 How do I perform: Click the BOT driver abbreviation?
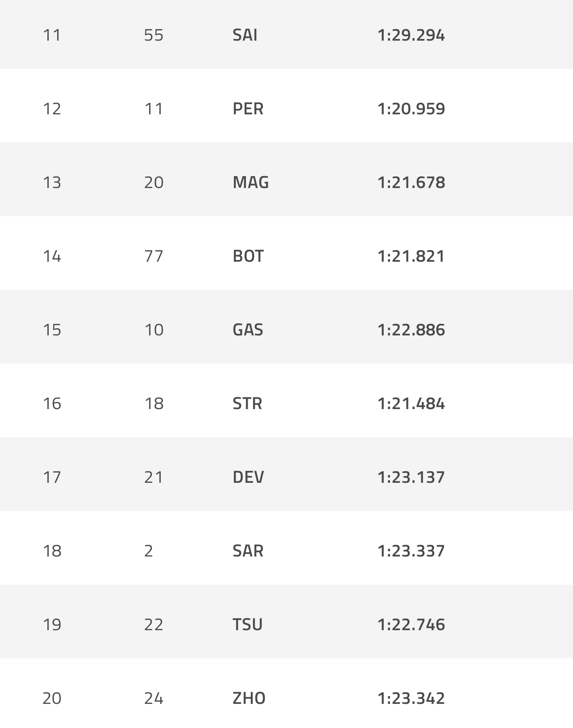pyautogui.click(x=248, y=256)
